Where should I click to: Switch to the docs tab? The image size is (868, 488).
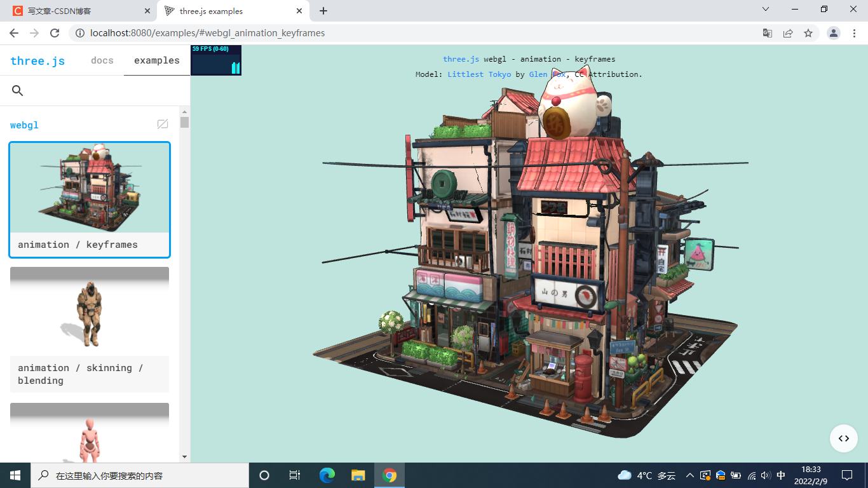point(102,60)
